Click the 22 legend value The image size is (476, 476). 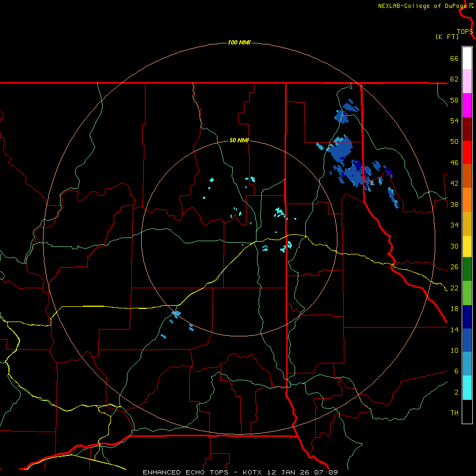(x=454, y=288)
